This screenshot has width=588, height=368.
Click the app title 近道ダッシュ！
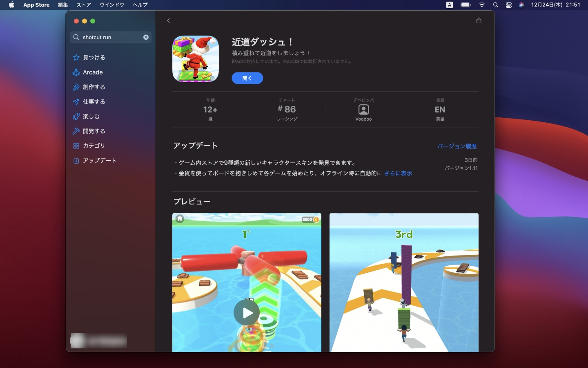click(263, 42)
